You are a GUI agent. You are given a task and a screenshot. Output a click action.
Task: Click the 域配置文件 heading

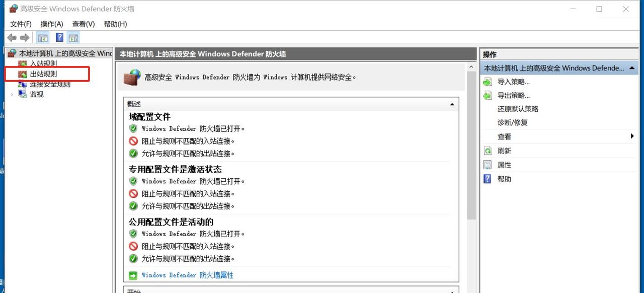(150, 117)
